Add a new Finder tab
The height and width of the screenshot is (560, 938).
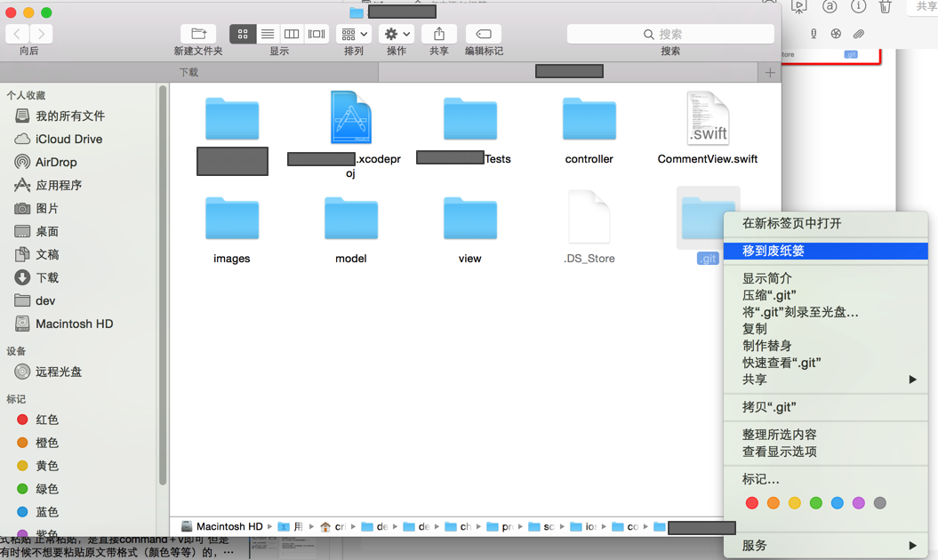click(769, 72)
